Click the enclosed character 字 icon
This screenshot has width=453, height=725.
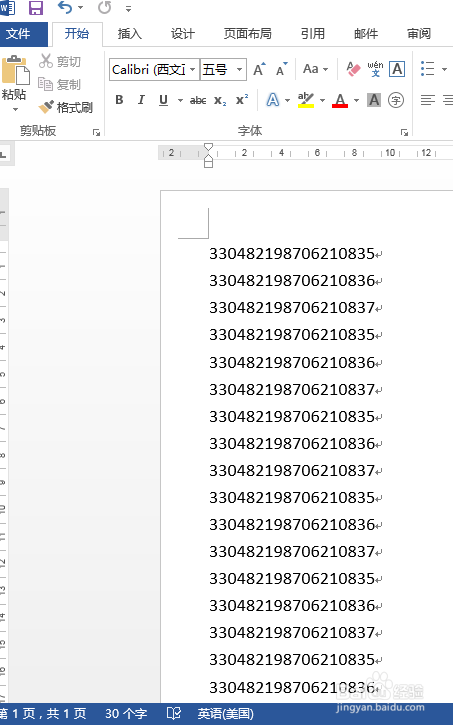coord(396,100)
